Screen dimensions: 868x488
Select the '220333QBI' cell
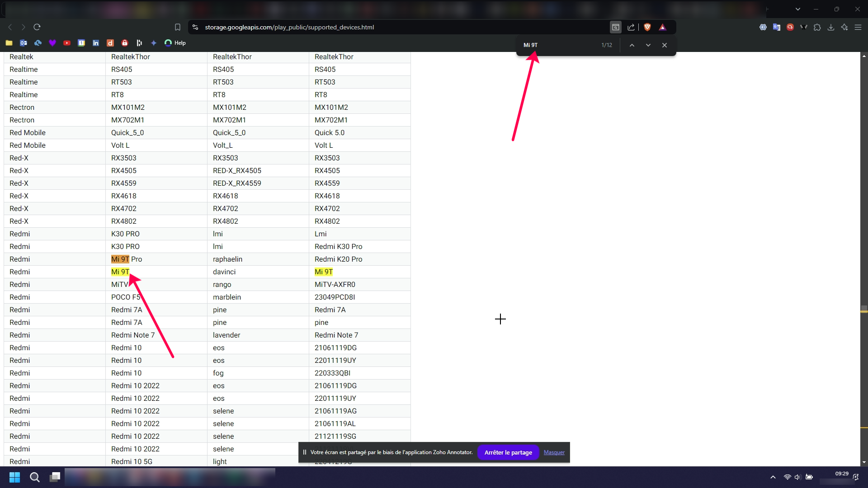pyautogui.click(x=359, y=373)
